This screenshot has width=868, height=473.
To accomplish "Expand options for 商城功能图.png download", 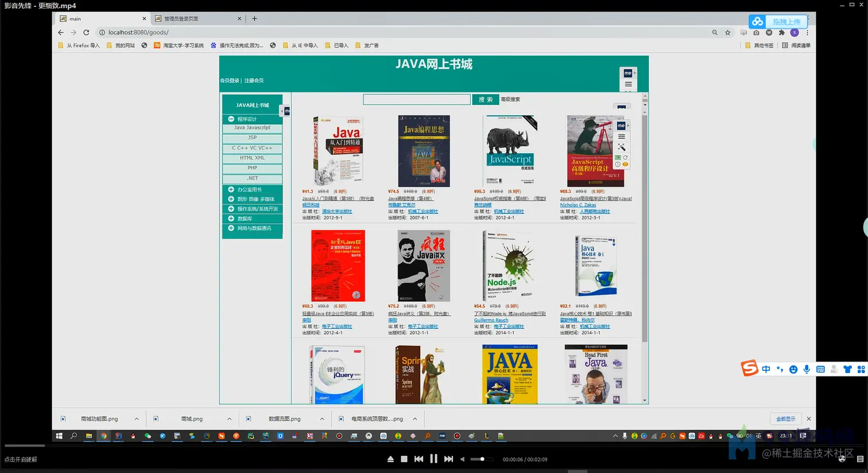I will point(137,419).
